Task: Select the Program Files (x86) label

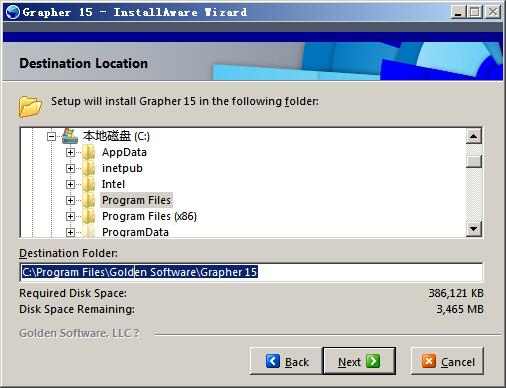Action: (149, 216)
